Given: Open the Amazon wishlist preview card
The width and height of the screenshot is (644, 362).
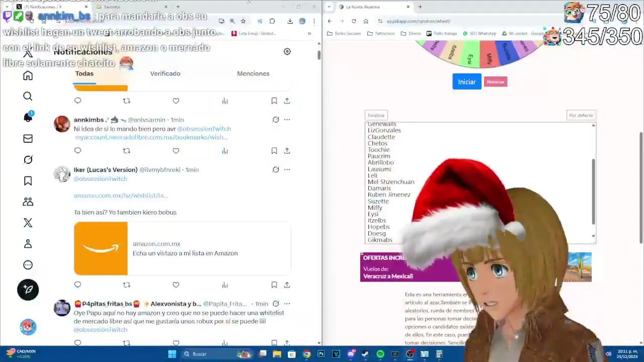Looking at the screenshot, I should pyautogui.click(x=182, y=248).
